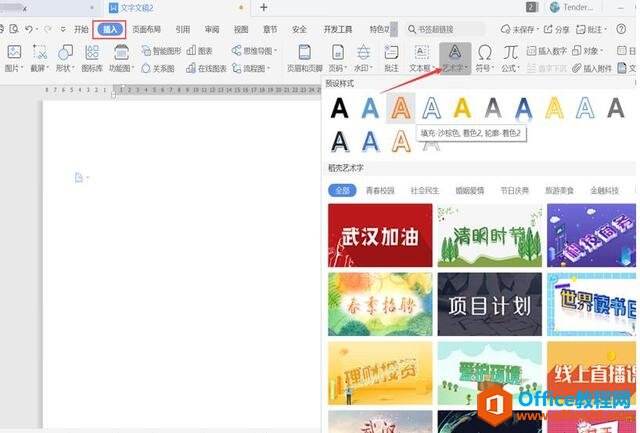This screenshot has width=640, height=433.
Task: Open the 未保存 cloud save dropdown
Action: 520,29
